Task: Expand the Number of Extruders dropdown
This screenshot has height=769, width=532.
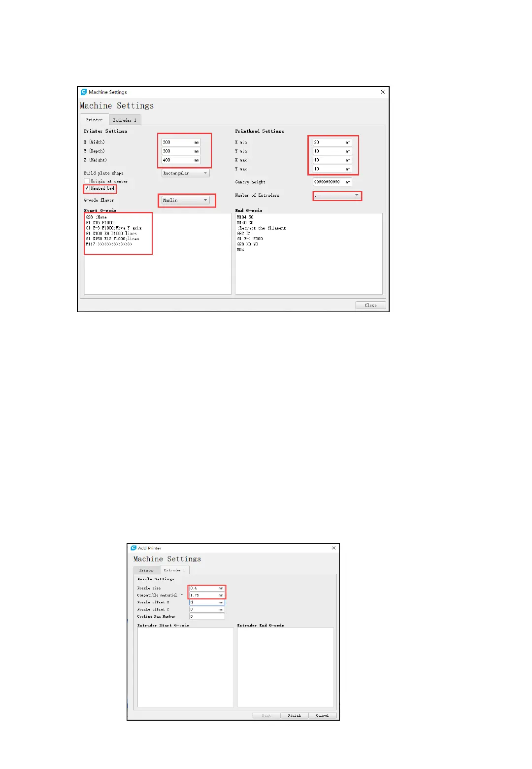Action: pos(337,195)
